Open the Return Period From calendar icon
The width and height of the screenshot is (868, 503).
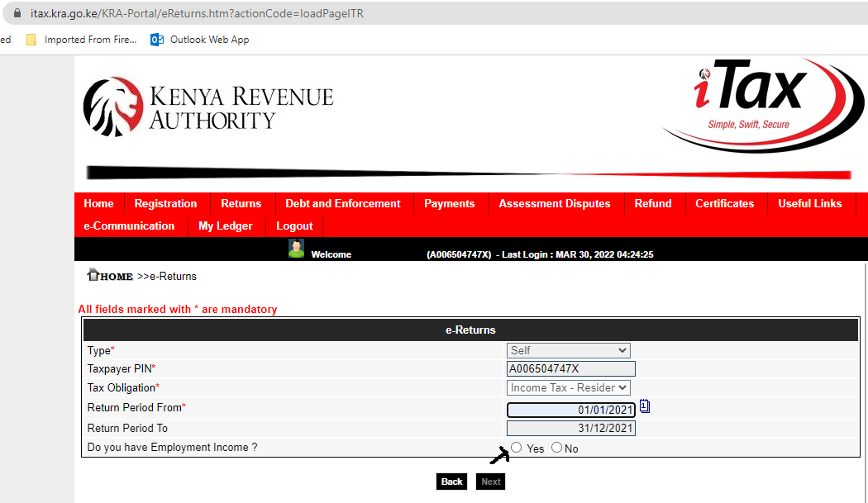(x=644, y=406)
